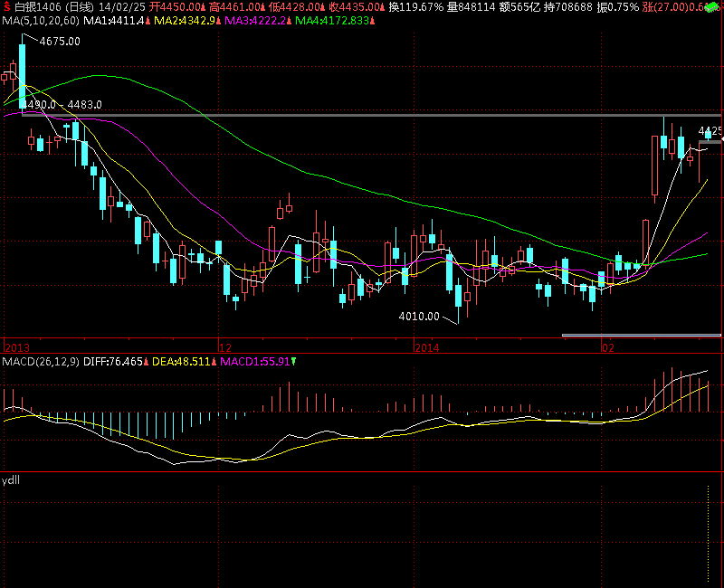This screenshot has width=724, height=588.
Task: Click the date 14/02/25 in header
Action: click(x=122, y=7)
